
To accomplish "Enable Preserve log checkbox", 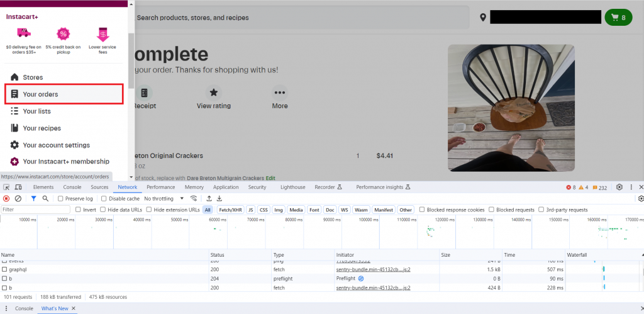I will [60, 198].
